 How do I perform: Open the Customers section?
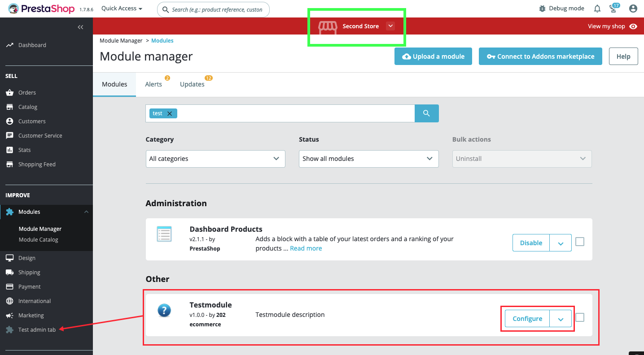(31, 121)
